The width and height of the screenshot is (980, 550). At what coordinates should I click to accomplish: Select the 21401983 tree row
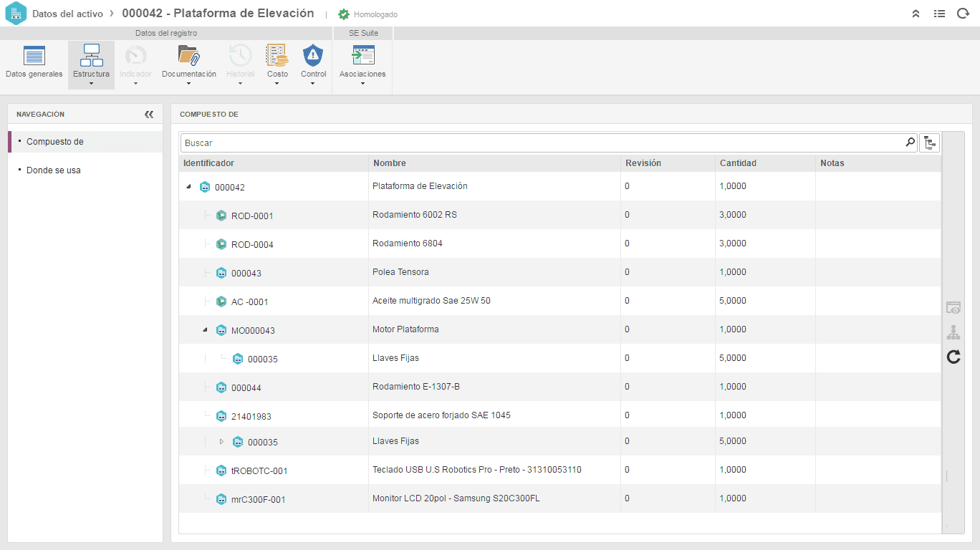(559, 414)
